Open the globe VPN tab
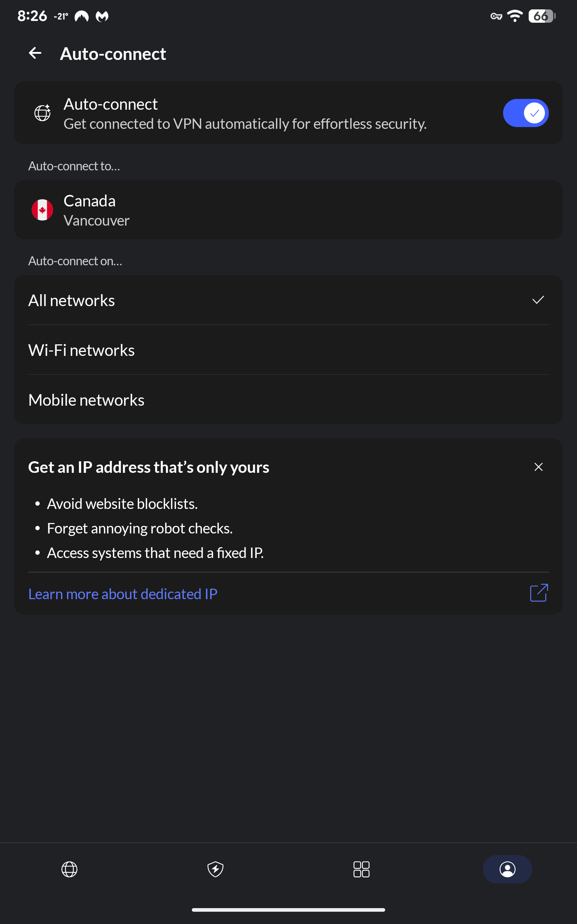577x924 pixels. click(x=70, y=869)
